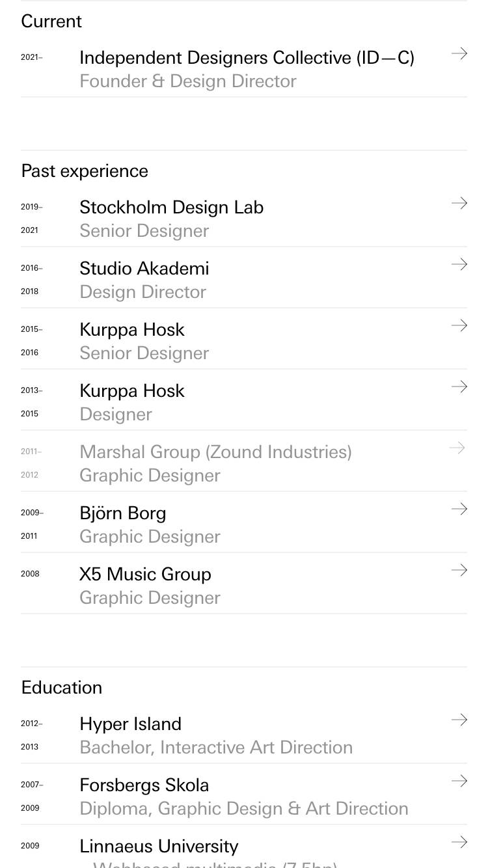Open the Independent Designers Collective (ID—C) link

(x=247, y=58)
